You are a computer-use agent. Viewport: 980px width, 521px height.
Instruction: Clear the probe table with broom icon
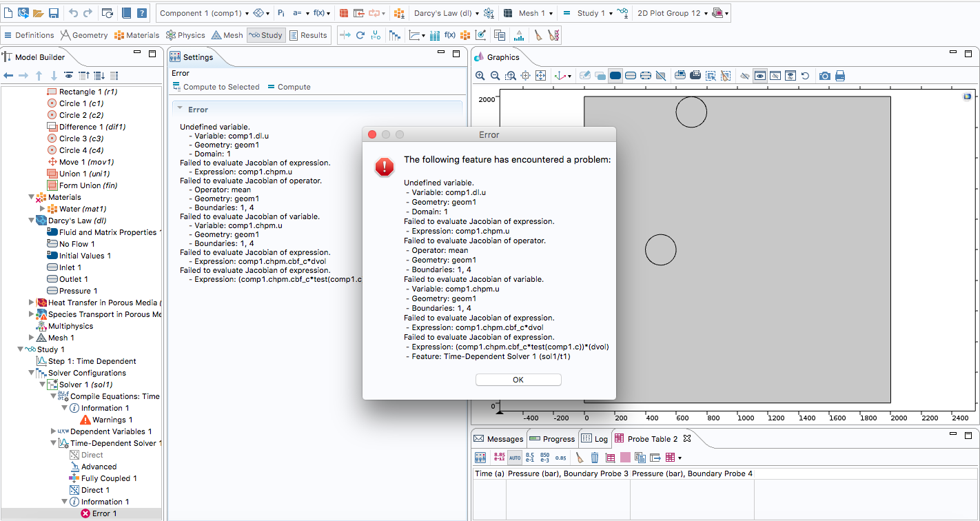point(580,458)
